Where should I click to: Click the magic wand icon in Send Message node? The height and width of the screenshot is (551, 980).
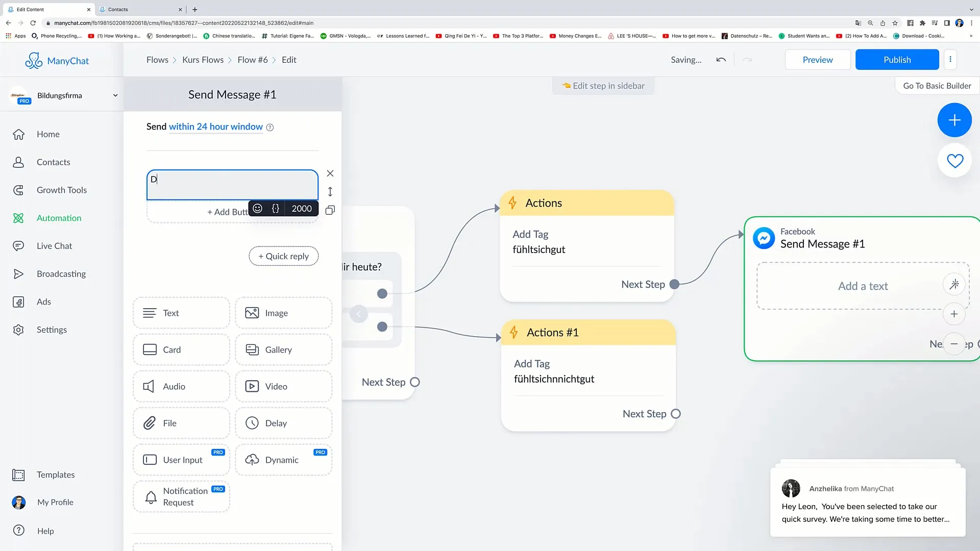tap(954, 285)
